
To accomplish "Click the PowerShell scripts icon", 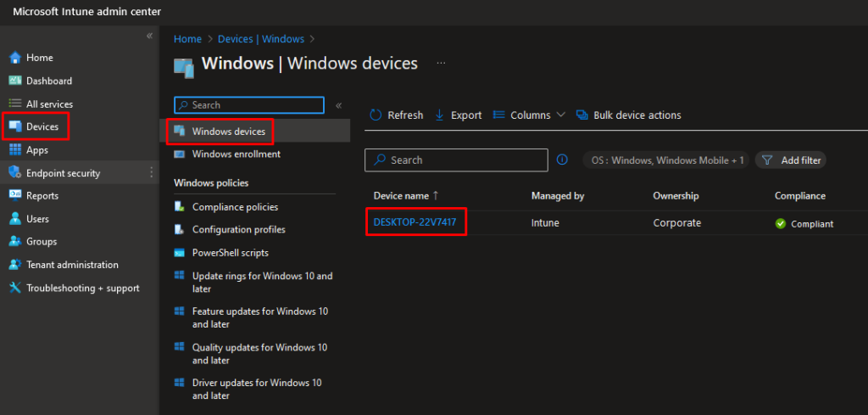I will (179, 253).
